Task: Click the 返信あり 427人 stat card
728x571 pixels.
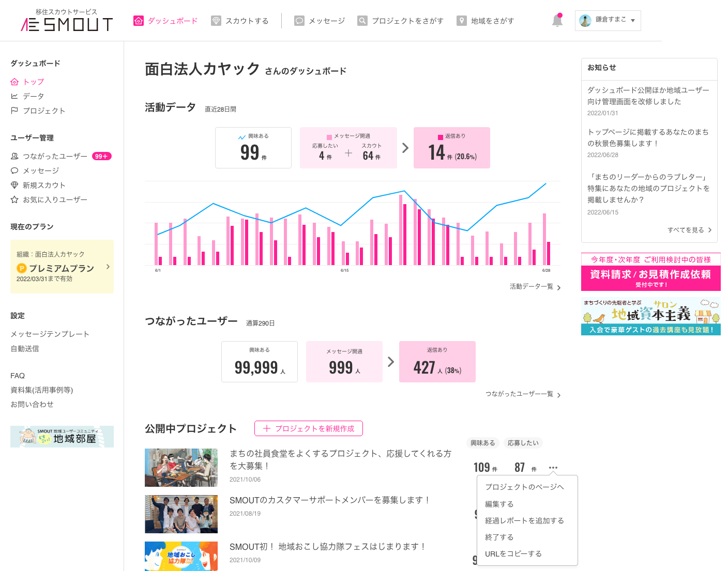Action: pyautogui.click(x=437, y=362)
